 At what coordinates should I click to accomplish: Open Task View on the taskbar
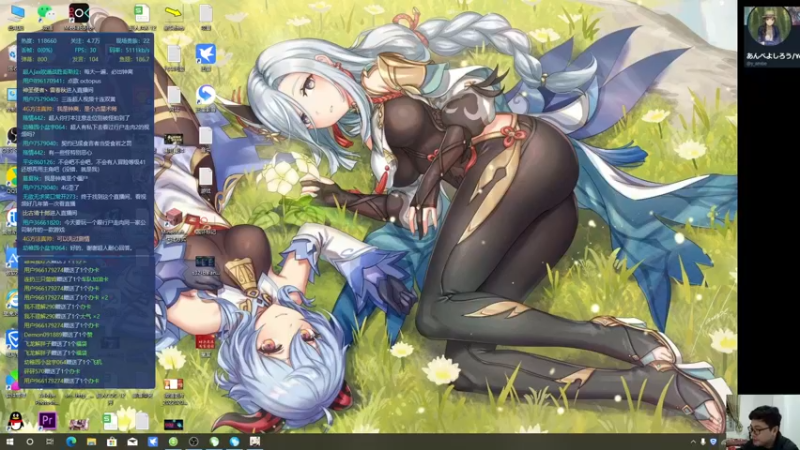[x=50, y=441]
